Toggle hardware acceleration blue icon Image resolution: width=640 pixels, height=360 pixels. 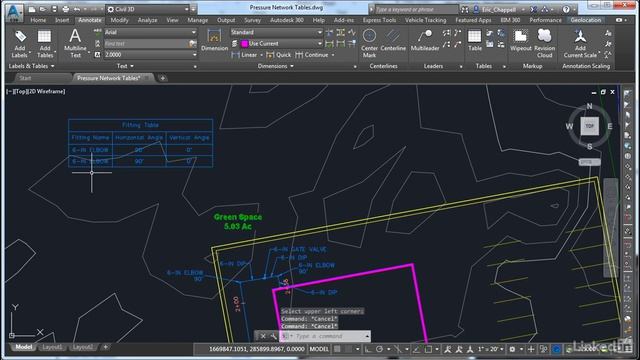click(556, 349)
